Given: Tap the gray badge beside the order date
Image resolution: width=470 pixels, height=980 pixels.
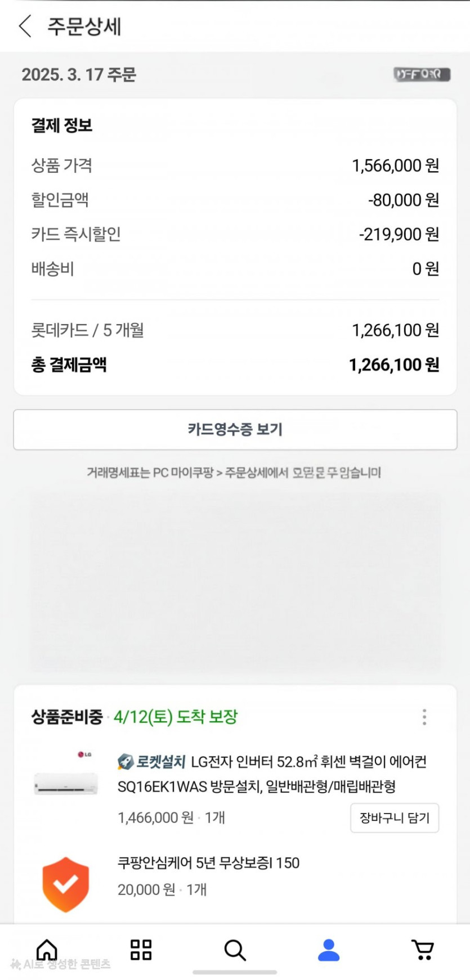Looking at the screenshot, I should (x=422, y=74).
